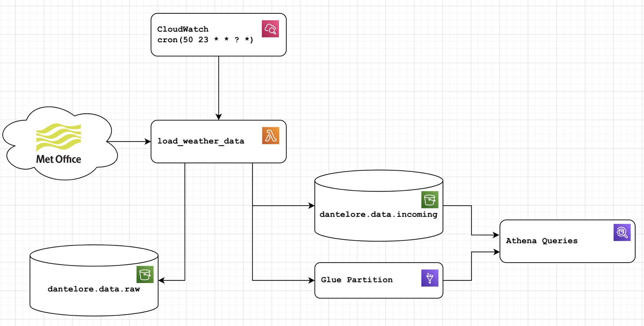Select the "CloudWatch" title text
This screenshot has width=644, height=326.
click(x=183, y=29)
